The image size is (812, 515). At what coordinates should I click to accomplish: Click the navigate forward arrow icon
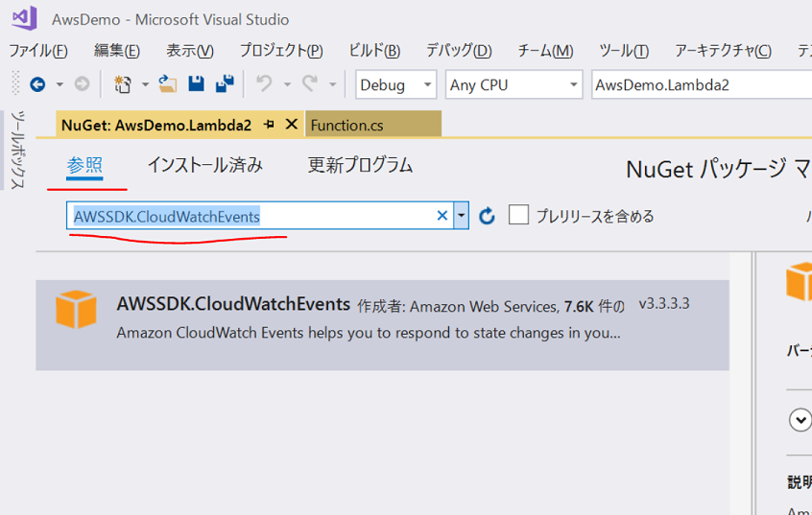click(x=82, y=83)
